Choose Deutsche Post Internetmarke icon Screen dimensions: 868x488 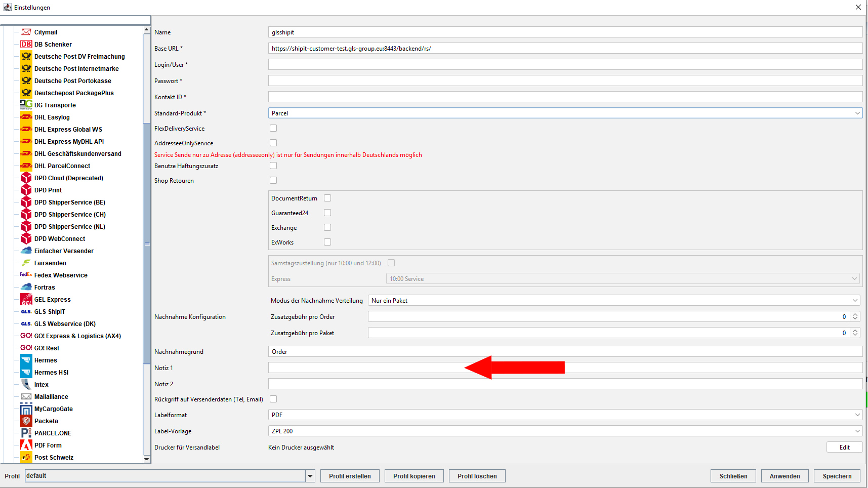coord(26,68)
